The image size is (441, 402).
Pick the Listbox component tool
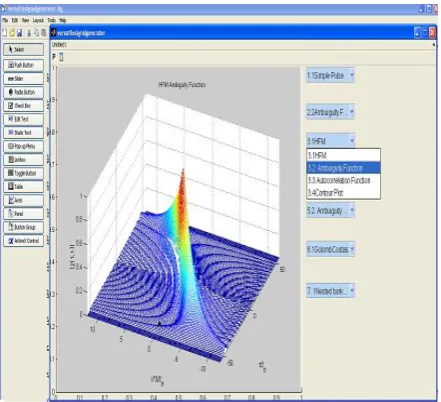(x=23, y=160)
